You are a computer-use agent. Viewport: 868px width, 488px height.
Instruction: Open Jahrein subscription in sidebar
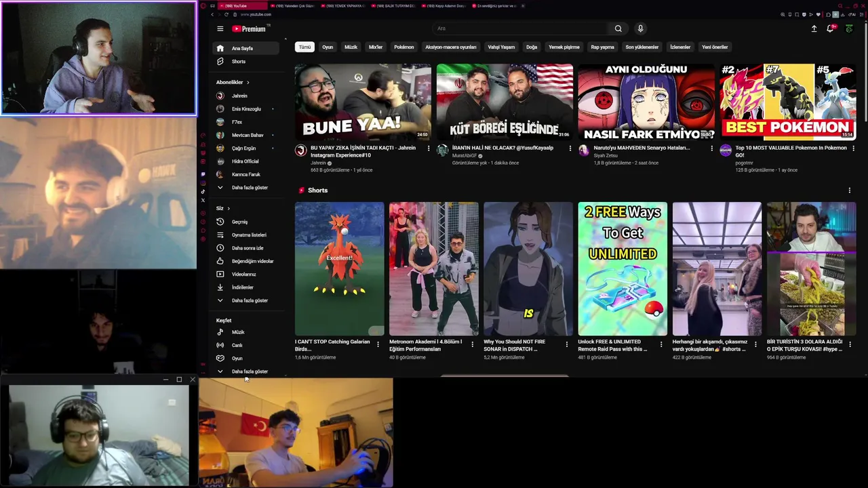click(246, 96)
